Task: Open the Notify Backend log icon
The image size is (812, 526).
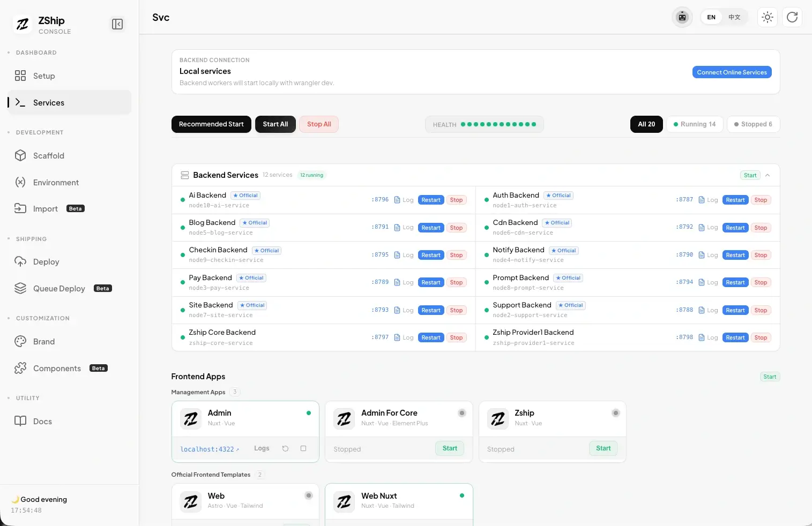Action: (x=702, y=255)
